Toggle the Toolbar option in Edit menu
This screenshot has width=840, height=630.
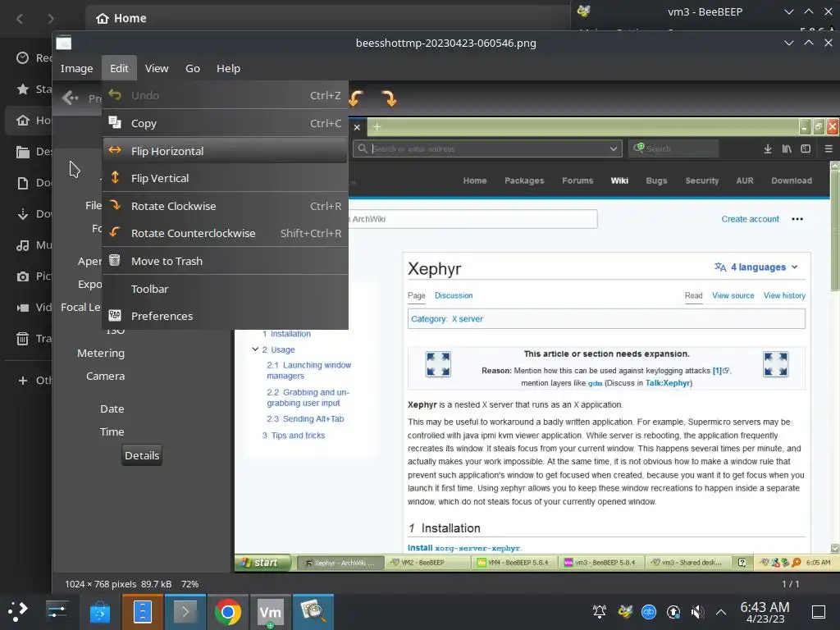click(x=225, y=289)
